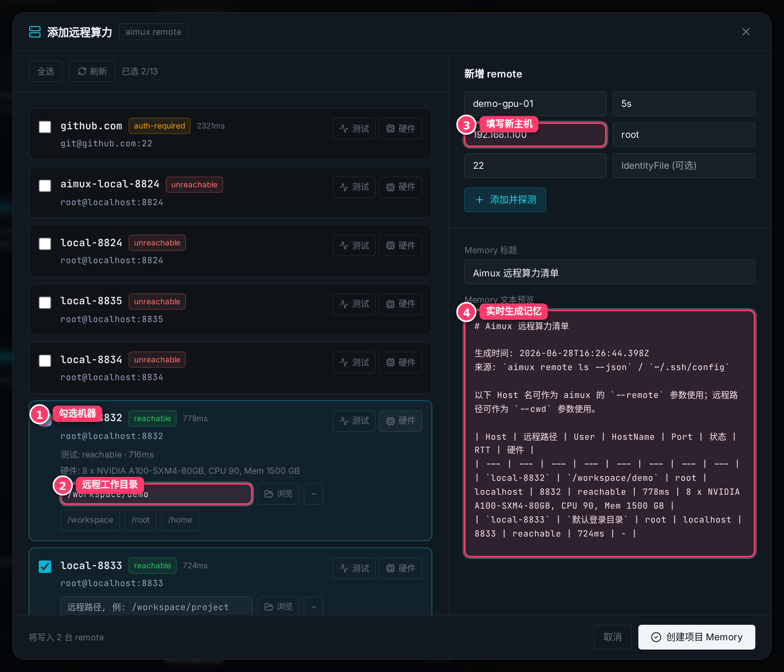Run 测试 on local-8835 host
The height and width of the screenshot is (672, 784).
(x=354, y=304)
